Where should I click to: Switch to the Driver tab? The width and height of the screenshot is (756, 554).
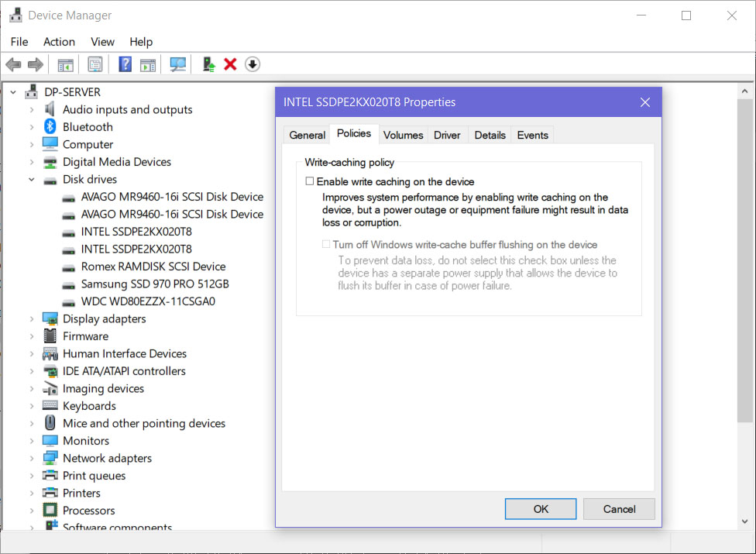point(447,135)
